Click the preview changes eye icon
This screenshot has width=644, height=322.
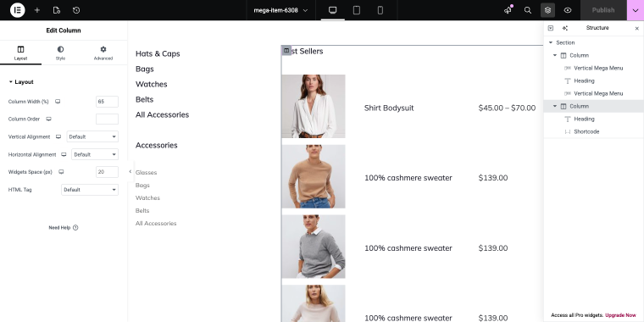568,10
